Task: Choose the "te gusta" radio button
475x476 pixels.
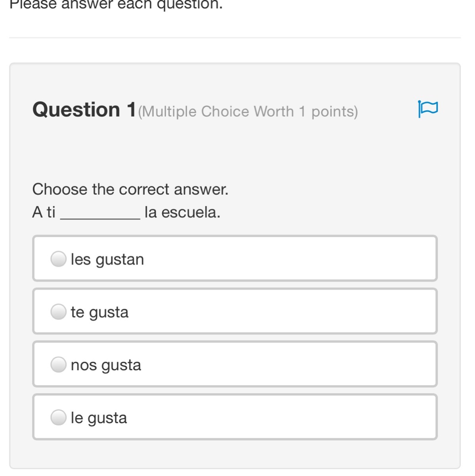Action: [x=58, y=312]
